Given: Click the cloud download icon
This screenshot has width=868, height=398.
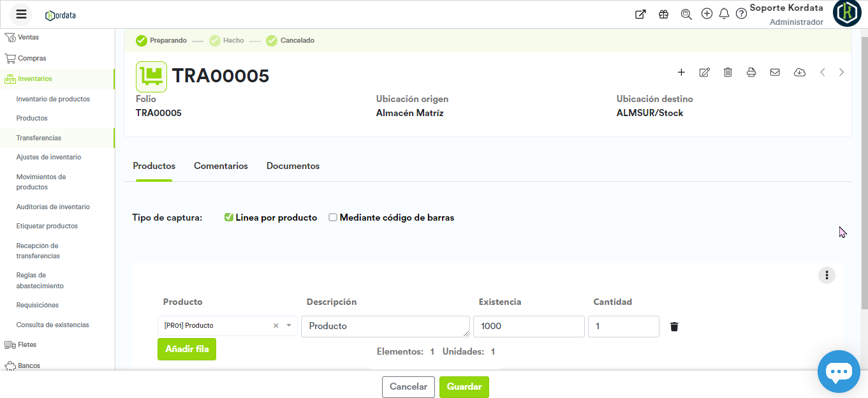Looking at the screenshot, I should pos(799,73).
